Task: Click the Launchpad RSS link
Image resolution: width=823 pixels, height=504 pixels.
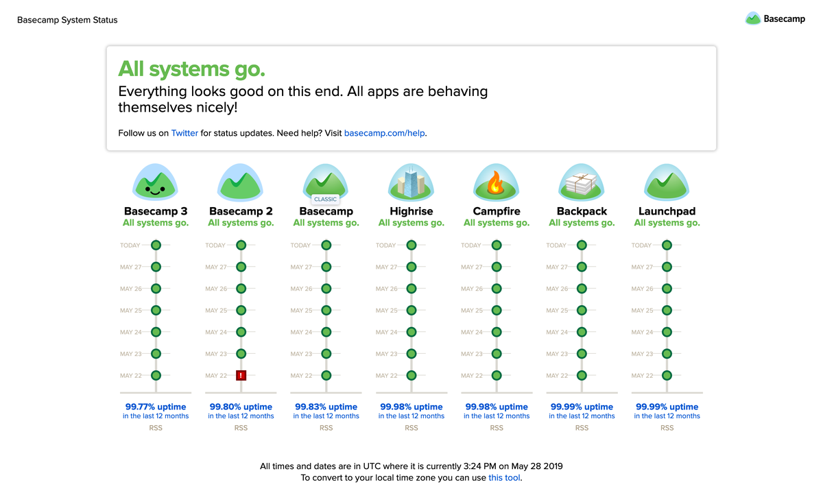Action: click(667, 428)
